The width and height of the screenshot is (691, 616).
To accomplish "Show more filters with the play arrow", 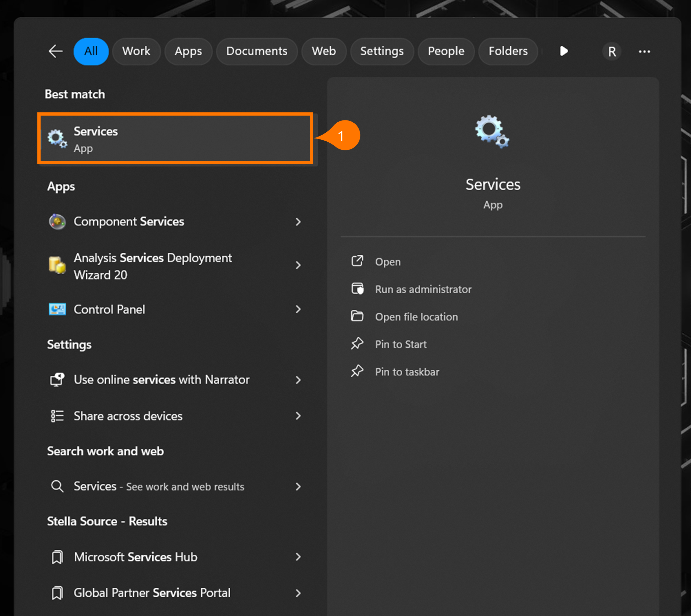I will tap(563, 52).
